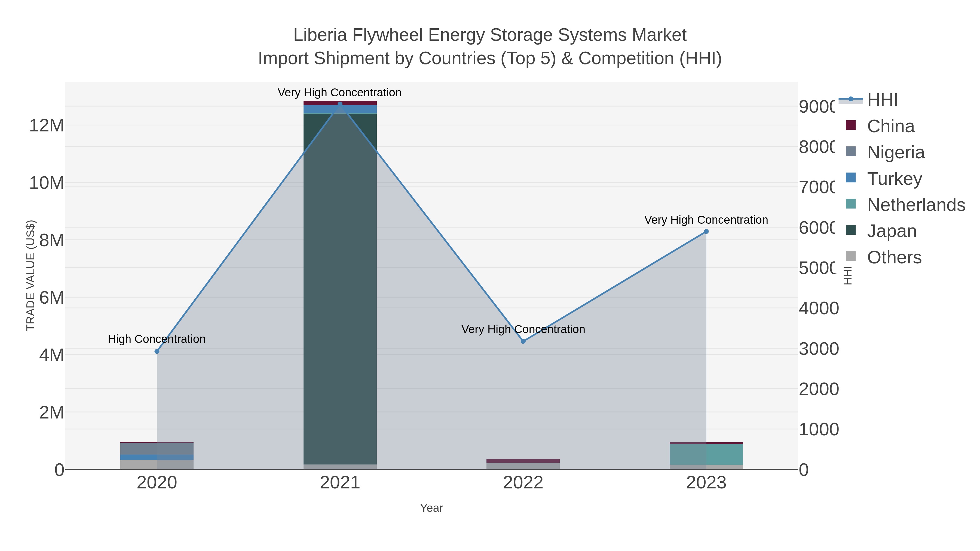Click the Nigeria bar segment in 2020
The width and height of the screenshot is (980, 551).
tap(157, 449)
